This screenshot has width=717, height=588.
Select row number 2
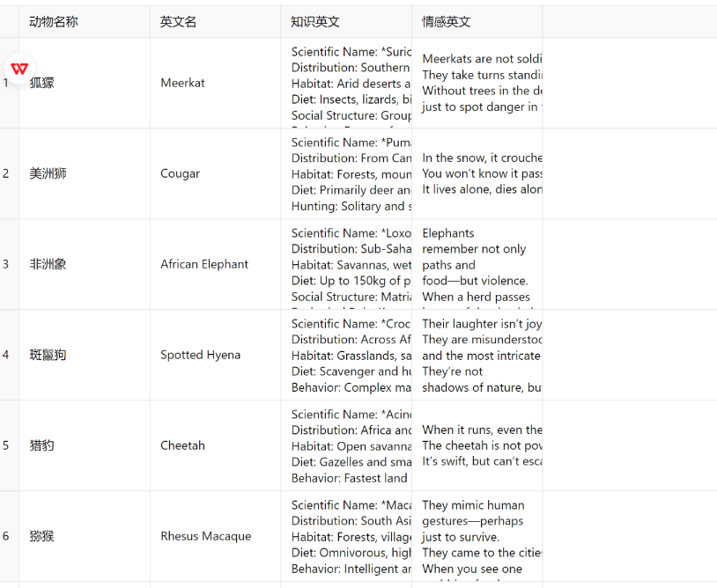(6, 173)
